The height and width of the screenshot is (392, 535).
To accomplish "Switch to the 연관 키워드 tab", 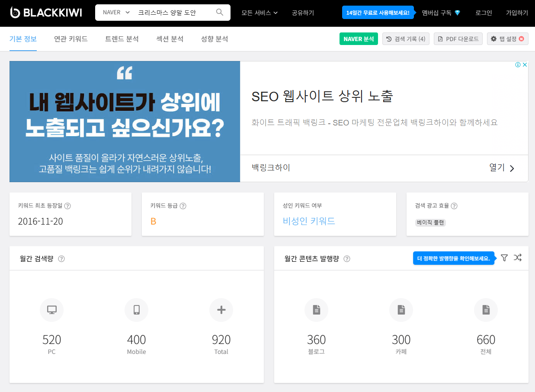I will click(71, 39).
